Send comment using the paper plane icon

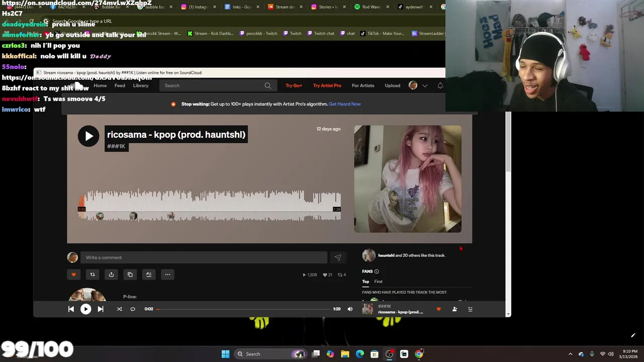point(338,257)
